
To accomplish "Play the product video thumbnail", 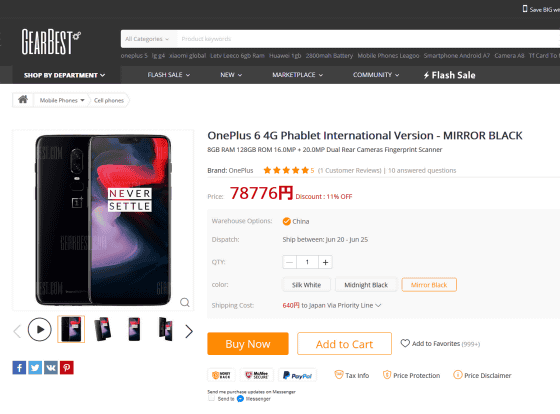I will tap(40, 329).
